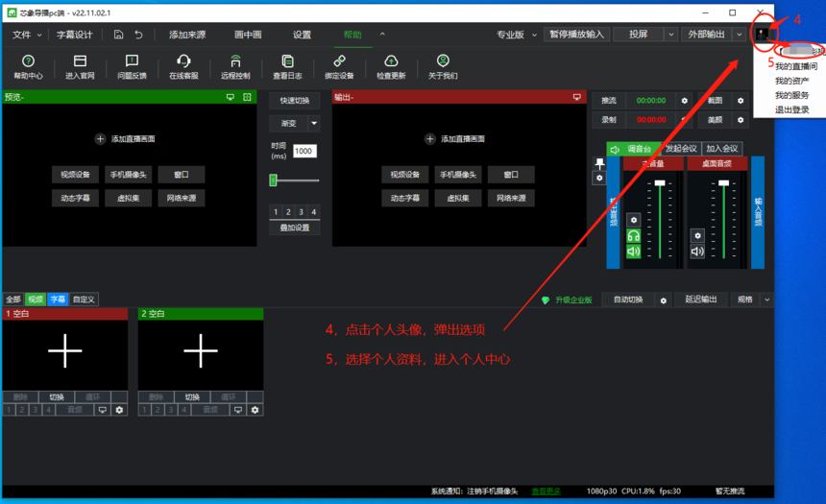
Task: Click the user avatar at top right
Action: (762, 35)
